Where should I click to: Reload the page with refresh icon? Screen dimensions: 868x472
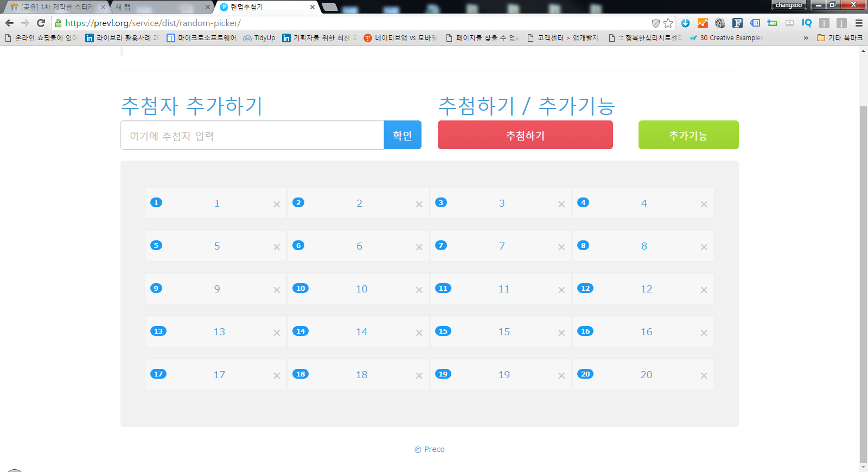[41, 23]
